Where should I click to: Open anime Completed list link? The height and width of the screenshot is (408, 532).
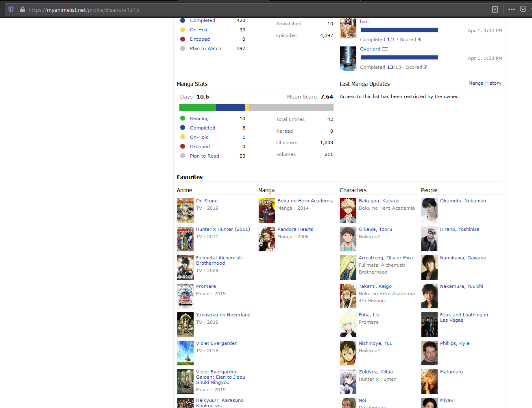click(202, 20)
